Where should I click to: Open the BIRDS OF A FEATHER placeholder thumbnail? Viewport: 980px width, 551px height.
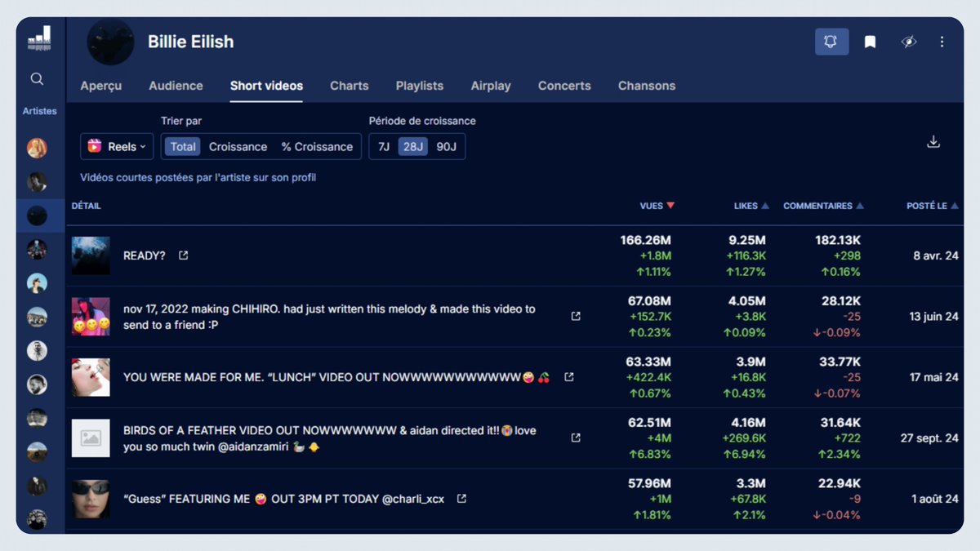pos(91,438)
